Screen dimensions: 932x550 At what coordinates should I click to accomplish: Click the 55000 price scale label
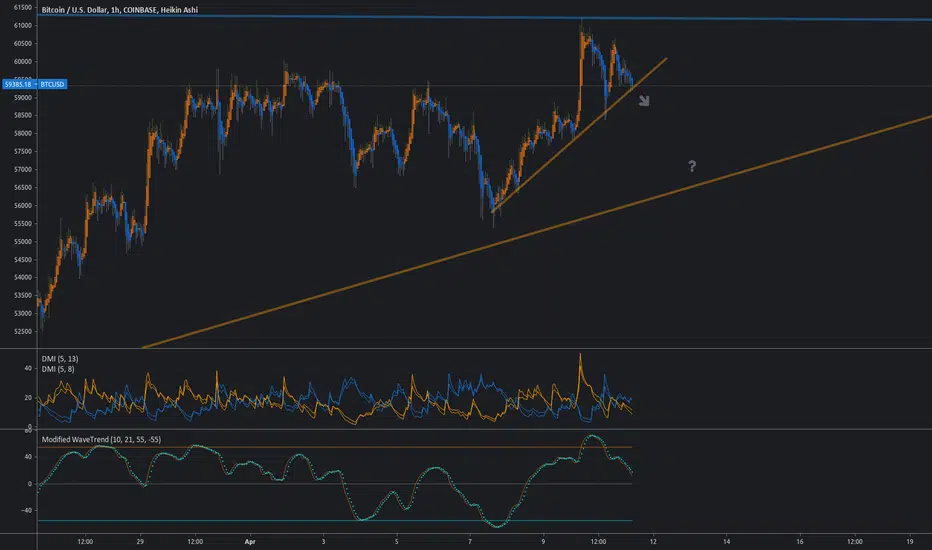tap(23, 242)
